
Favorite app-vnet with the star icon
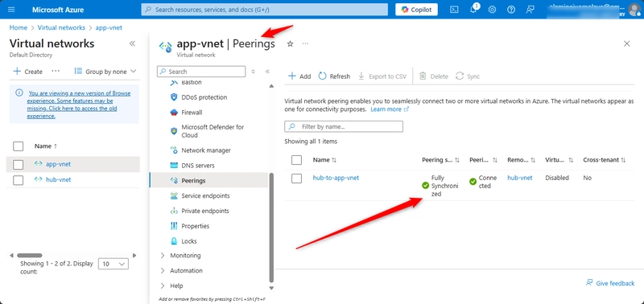point(290,44)
